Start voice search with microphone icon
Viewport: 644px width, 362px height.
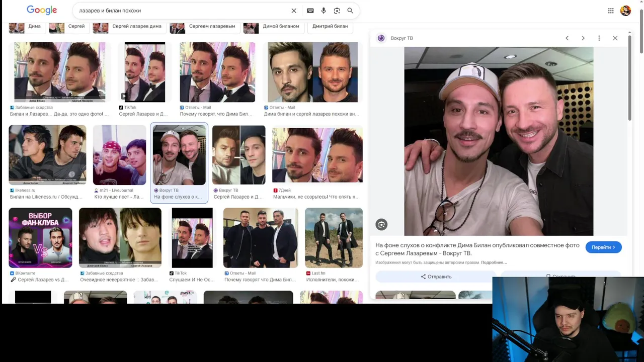click(x=324, y=11)
